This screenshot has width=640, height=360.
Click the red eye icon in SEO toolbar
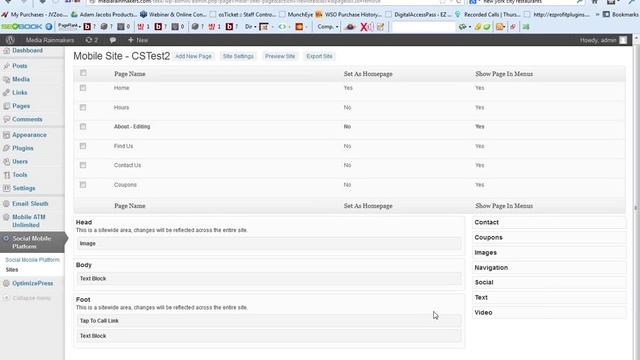point(350,27)
